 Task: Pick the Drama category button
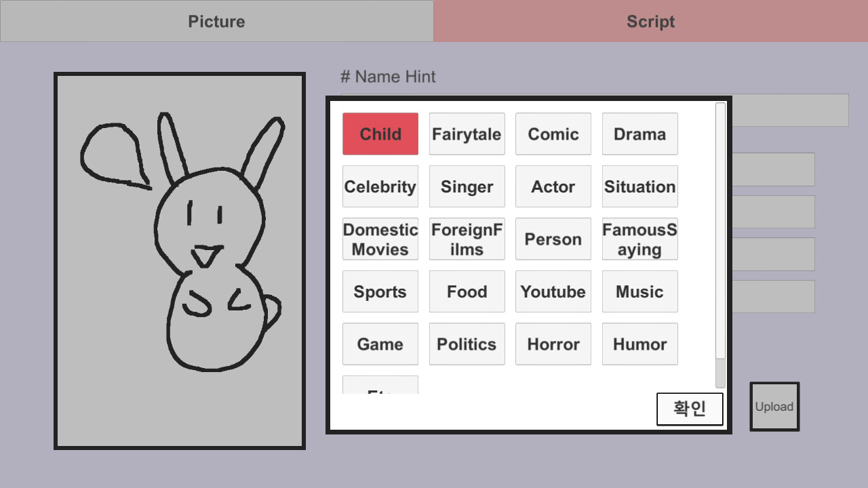pos(639,134)
